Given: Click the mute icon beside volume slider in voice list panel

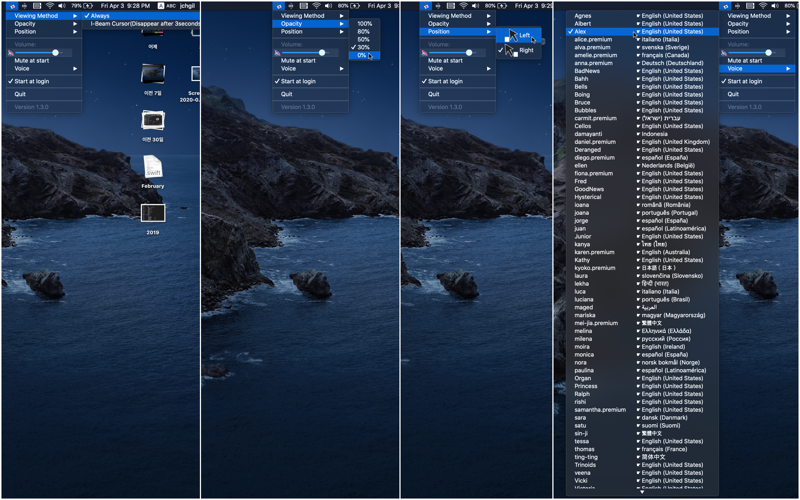Looking at the screenshot, I should coord(724,53).
